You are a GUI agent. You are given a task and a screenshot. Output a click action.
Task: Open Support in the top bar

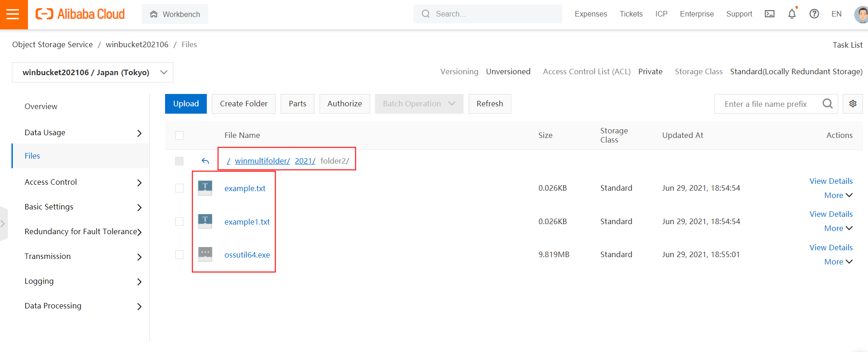click(x=739, y=14)
